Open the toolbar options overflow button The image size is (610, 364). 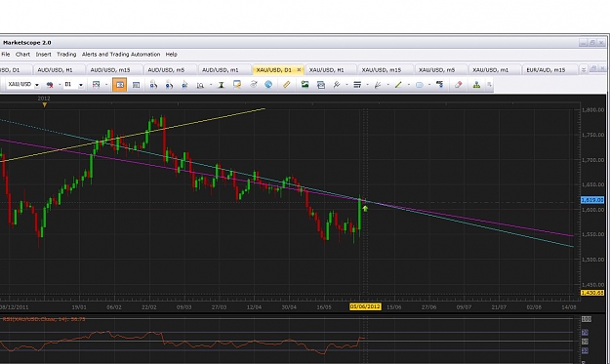click(489, 85)
